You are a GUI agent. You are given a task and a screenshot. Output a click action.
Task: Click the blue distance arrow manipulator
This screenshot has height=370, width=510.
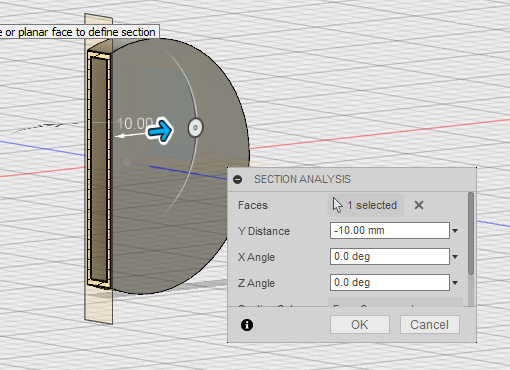point(160,130)
